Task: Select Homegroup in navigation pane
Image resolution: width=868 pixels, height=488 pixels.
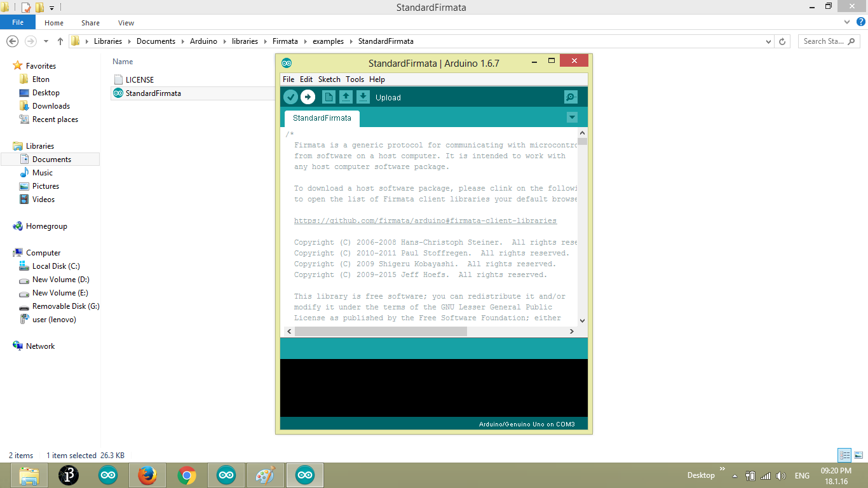Action: click(x=46, y=226)
